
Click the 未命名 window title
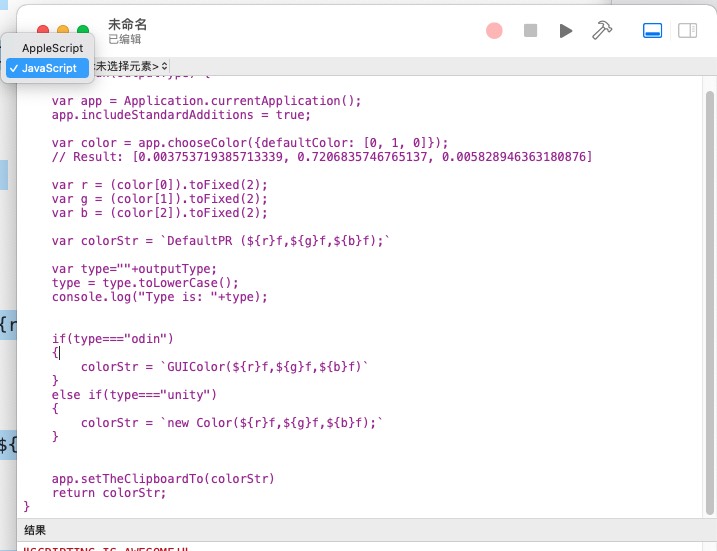click(128, 24)
